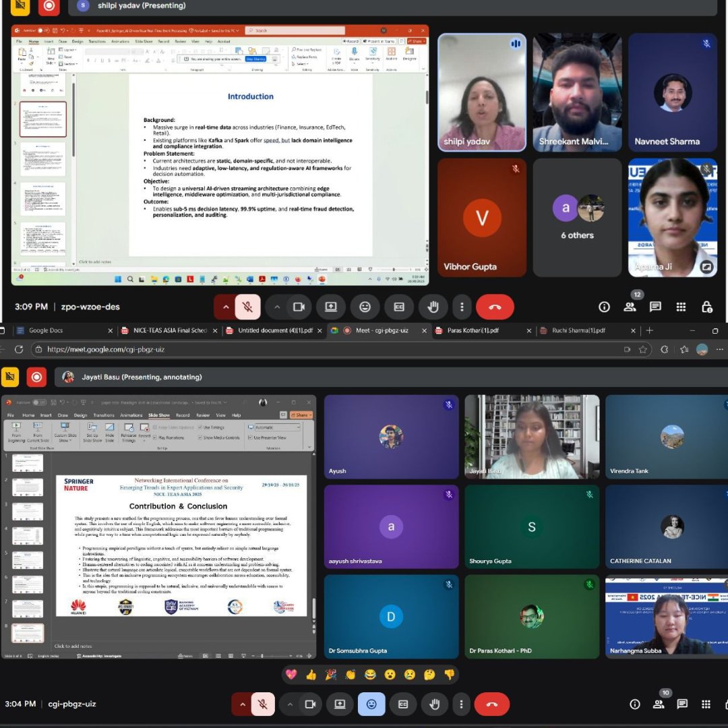
Task: Select slide 3 thumbnail in shilpi's PowerPoint
Action: (42, 159)
